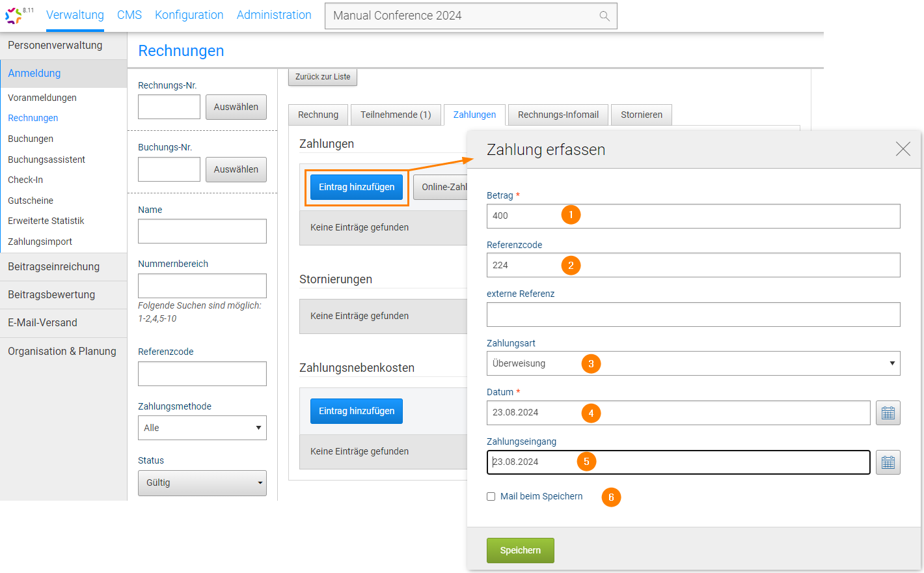Enable Mail beim Speichern checkbox

[x=491, y=497]
